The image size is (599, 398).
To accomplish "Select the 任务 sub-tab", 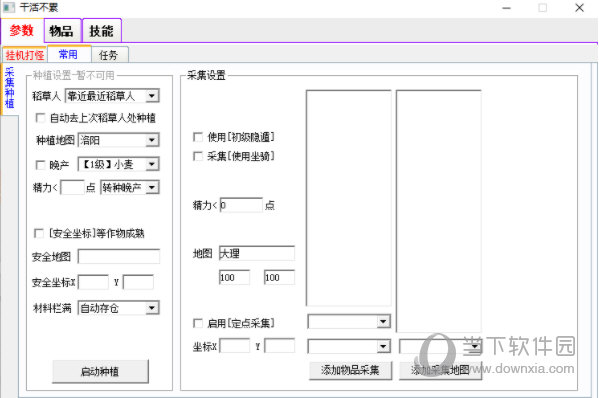I will [109, 55].
